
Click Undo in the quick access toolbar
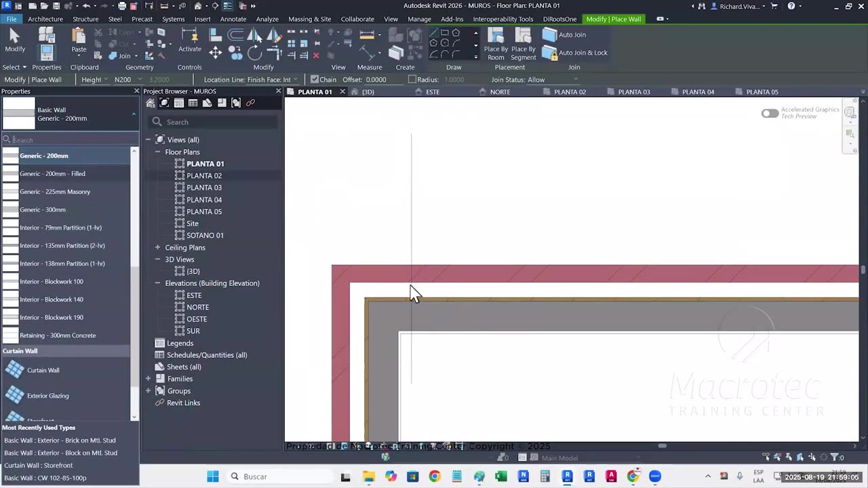tap(87, 6)
